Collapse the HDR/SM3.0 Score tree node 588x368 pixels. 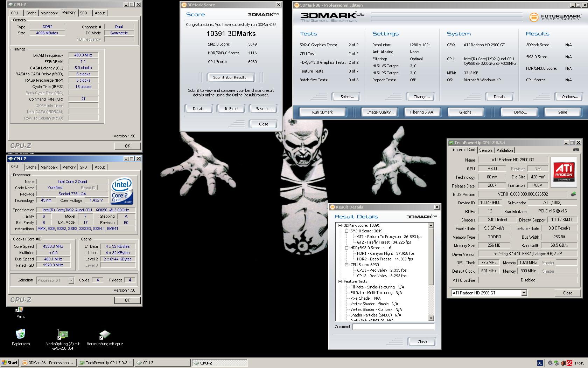(346, 248)
